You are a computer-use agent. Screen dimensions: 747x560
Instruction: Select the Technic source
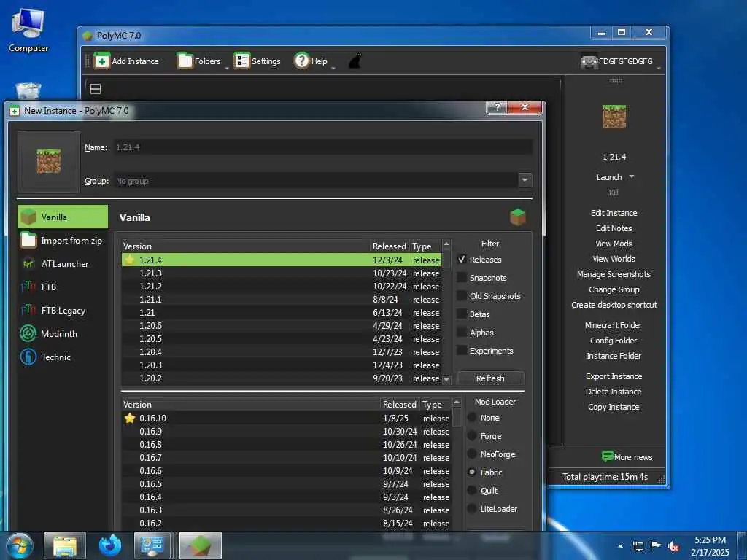coord(63,357)
